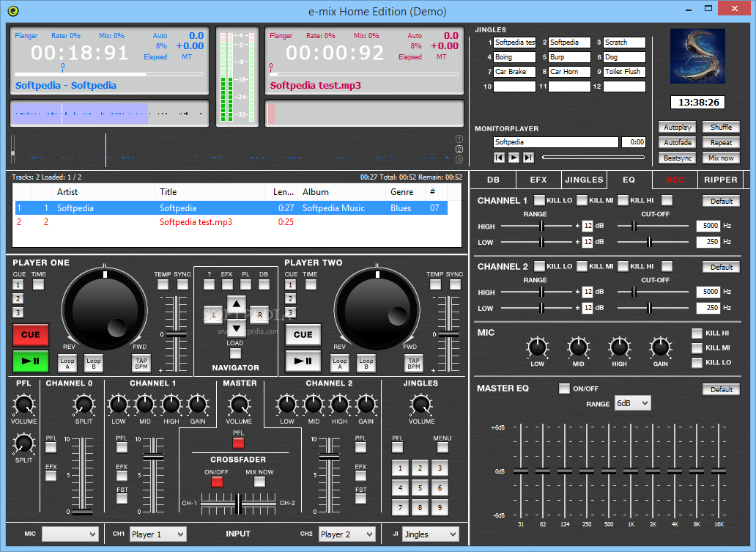This screenshot has width=756, height=552.
Task: Click Monitorplayer previous track button
Action: click(499, 158)
